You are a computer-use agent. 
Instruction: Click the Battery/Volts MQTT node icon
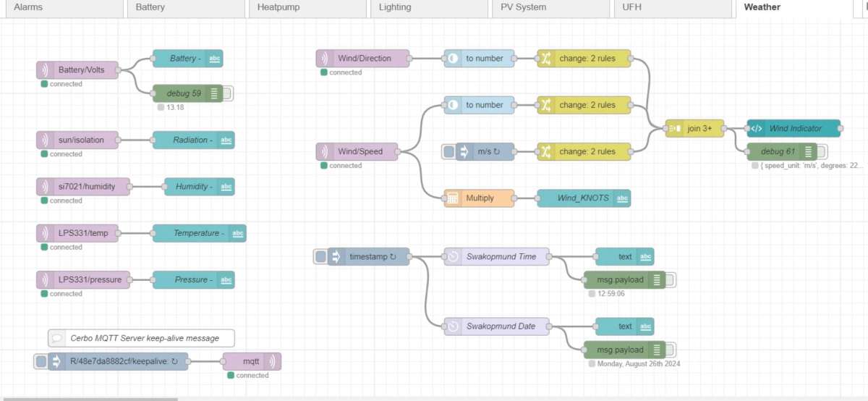46,70
